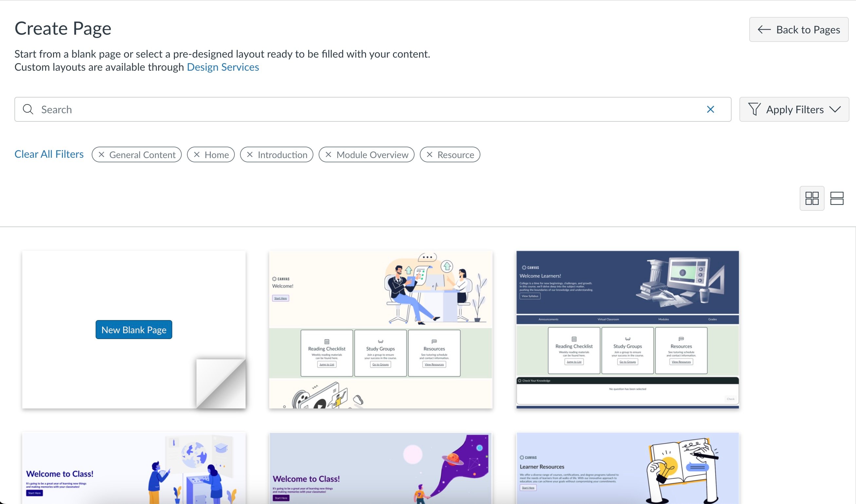Clear the search box using the X icon
Image resolution: width=856 pixels, height=504 pixels.
coord(711,109)
